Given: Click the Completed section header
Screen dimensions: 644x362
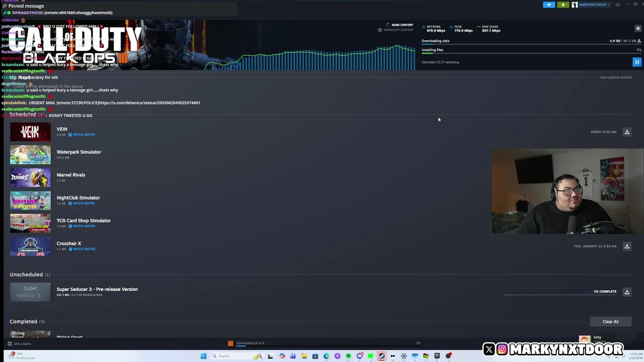Looking at the screenshot, I should [27, 321].
